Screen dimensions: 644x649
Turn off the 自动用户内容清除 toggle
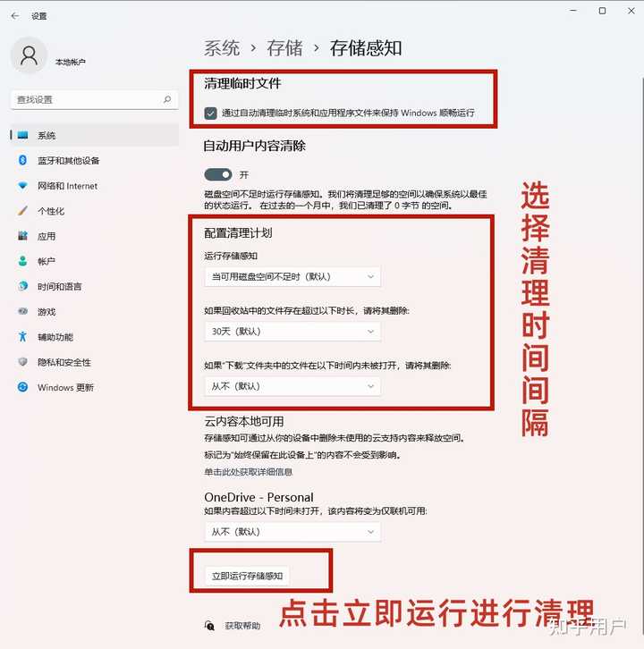pyautogui.click(x=218, y=174)
